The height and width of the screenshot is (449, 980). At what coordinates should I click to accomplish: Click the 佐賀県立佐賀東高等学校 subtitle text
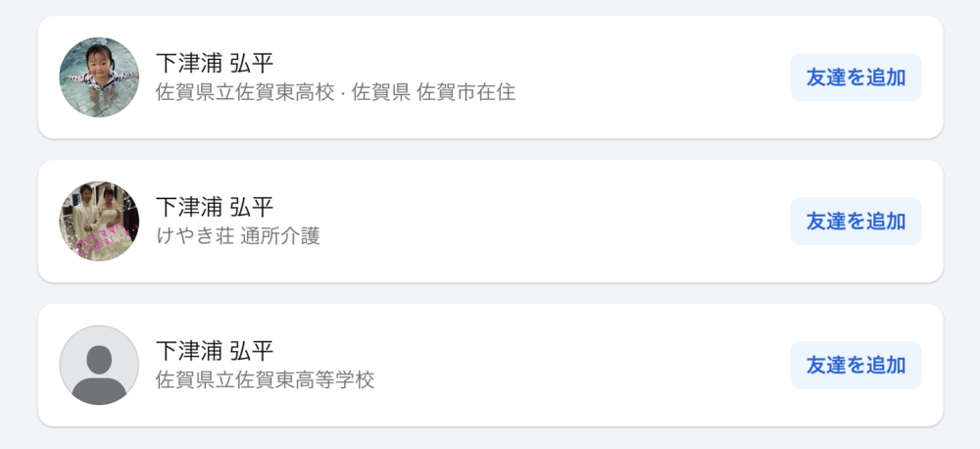265,379
